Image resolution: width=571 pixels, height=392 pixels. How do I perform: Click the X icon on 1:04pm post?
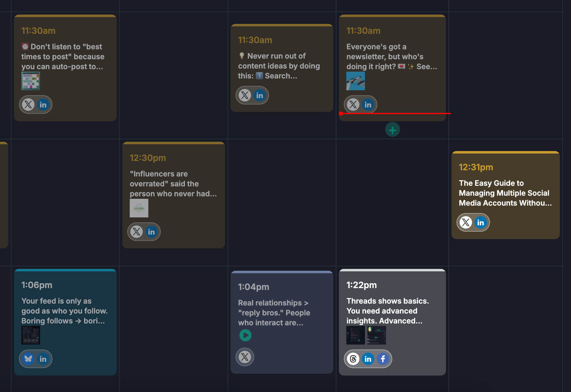(x=245, y=357)
